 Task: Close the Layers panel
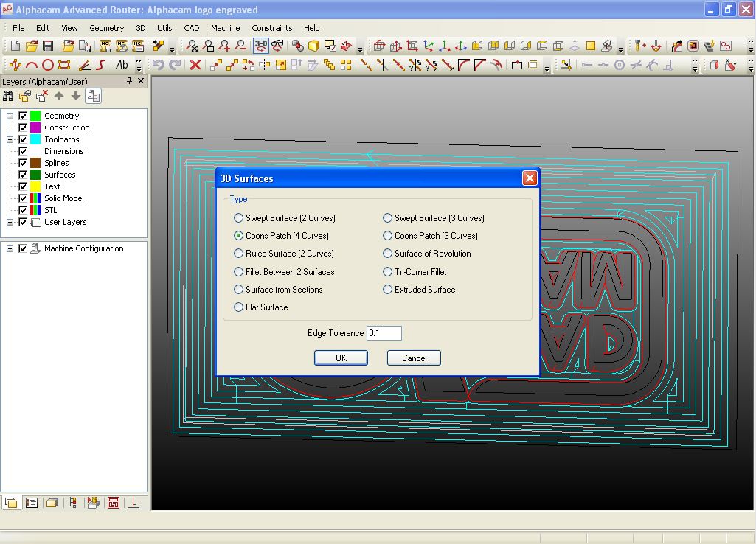[141, 81]
